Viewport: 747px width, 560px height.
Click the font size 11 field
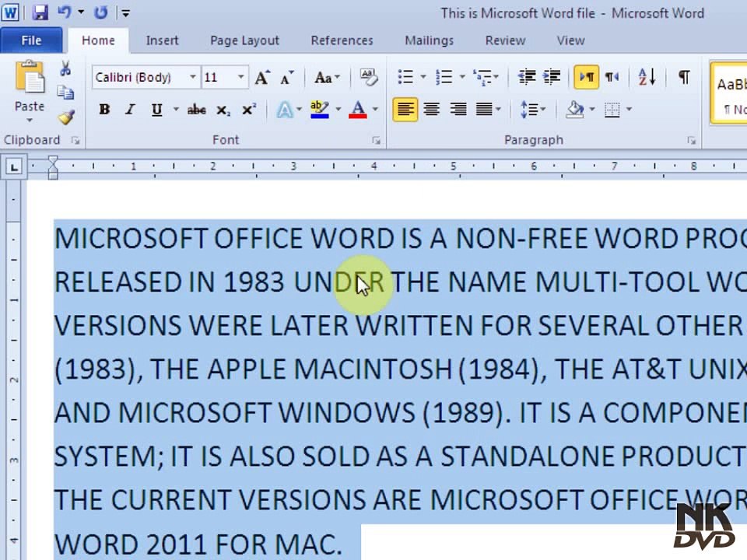point(219,77)
